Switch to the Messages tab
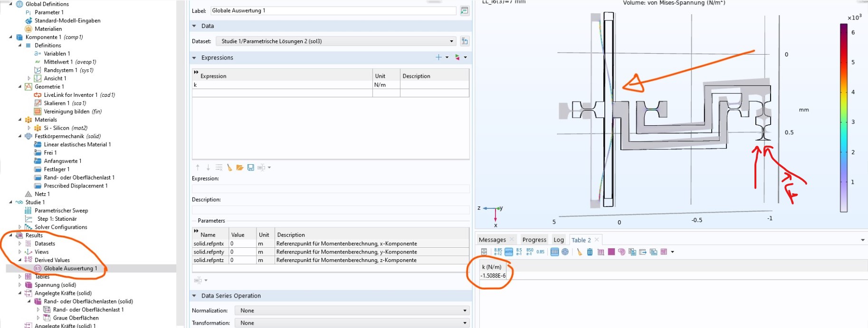The width and height of the screenshot is (868, 328). point(492,240)
